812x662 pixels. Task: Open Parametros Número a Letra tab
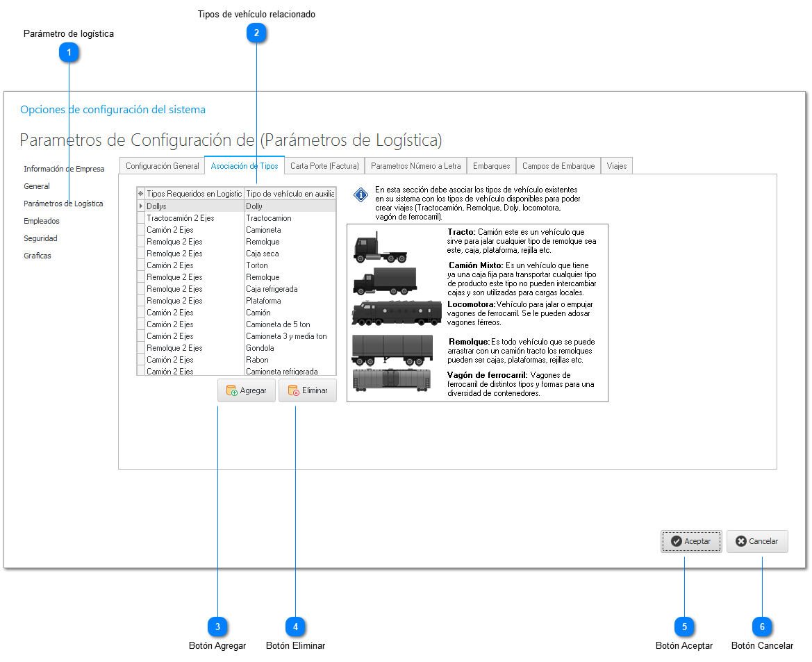pos(416,166)
